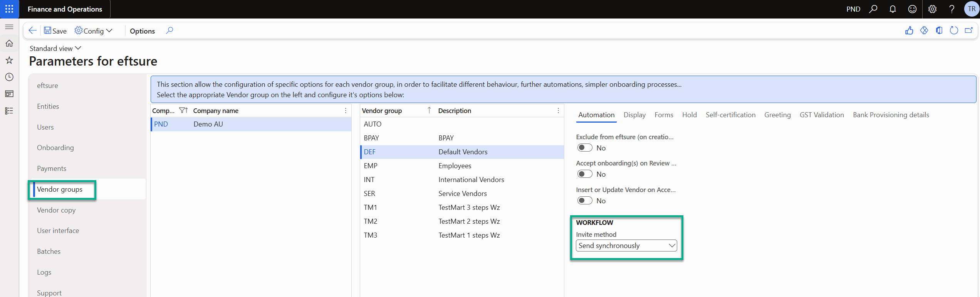Toggle Exclude from eftsure on creation

tap(584, 148)
